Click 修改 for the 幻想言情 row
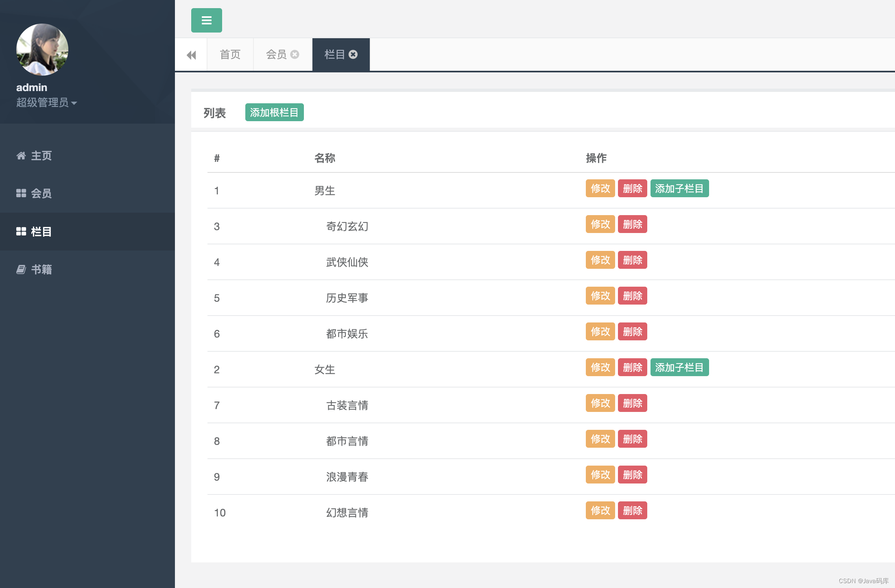The height and width of the screenshot is (588, 895). coord(600,510)
